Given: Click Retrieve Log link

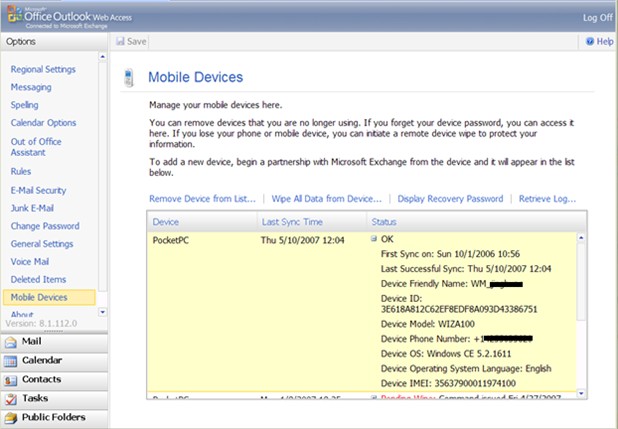Looking at the screenshot, I should [x=547, y=199].
